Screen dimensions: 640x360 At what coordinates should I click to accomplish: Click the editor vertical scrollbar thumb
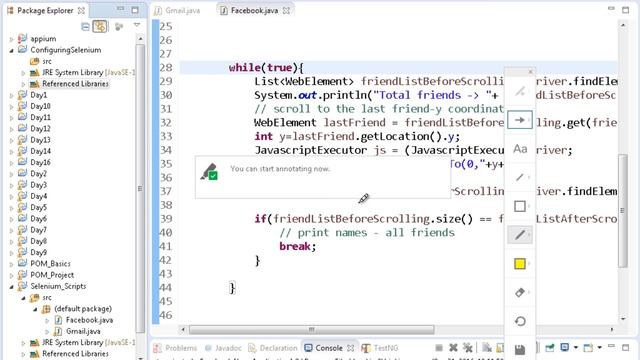click(x=622, y=211)
